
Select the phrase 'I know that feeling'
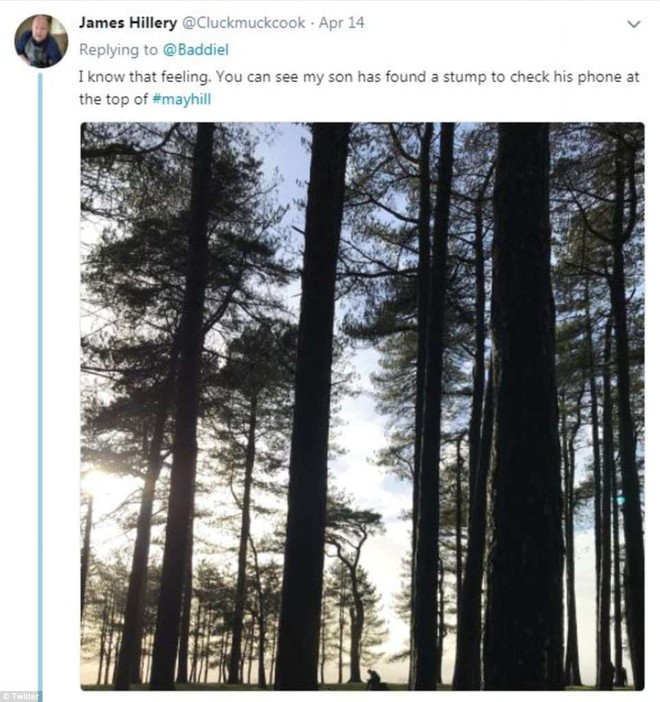coord(144,77)
